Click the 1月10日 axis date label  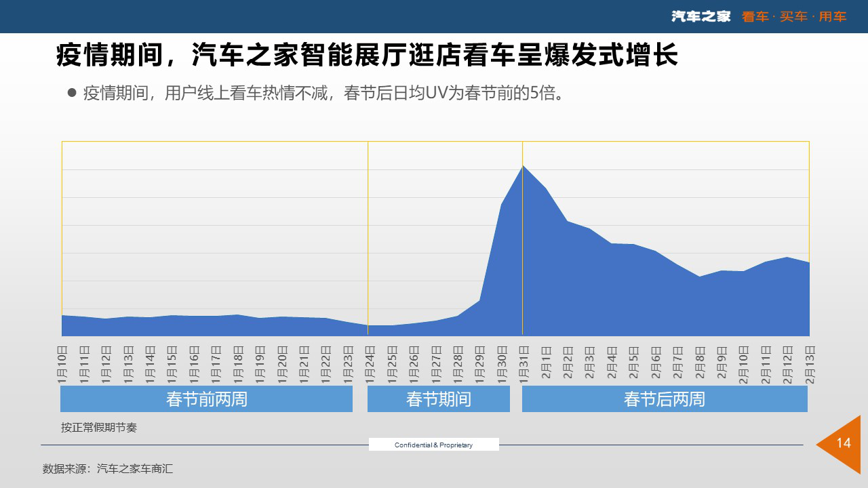[x=63, y=365]
